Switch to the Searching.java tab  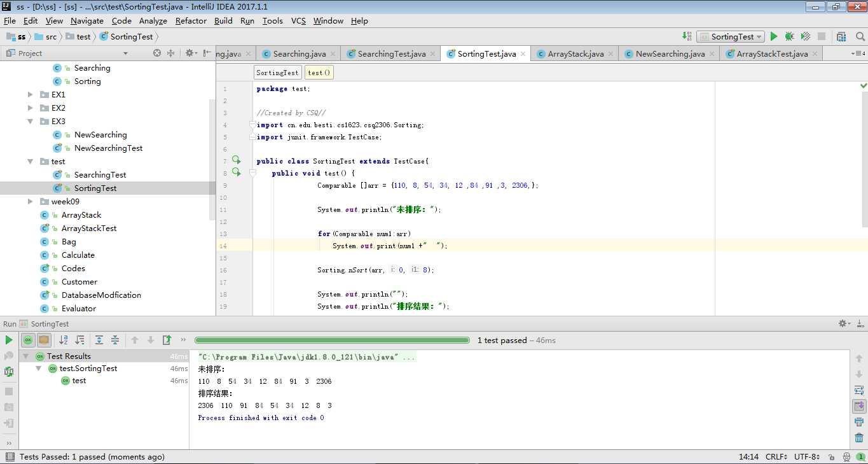[298, 54]
